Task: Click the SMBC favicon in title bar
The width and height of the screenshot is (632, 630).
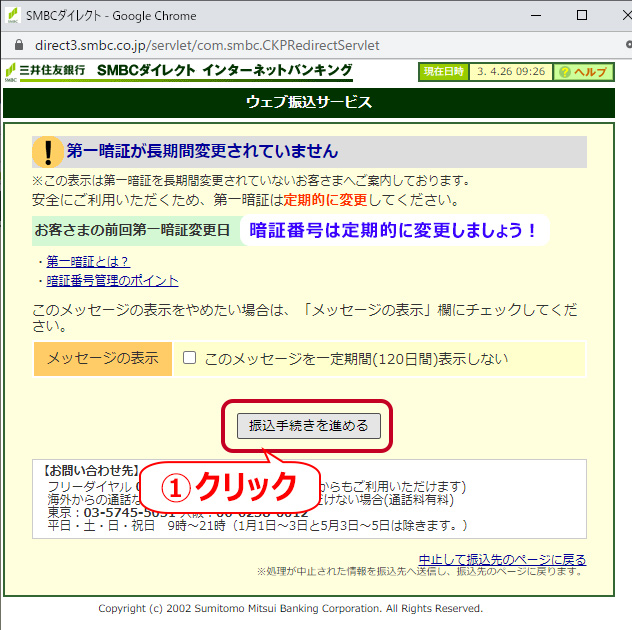Action: (12, 15)
